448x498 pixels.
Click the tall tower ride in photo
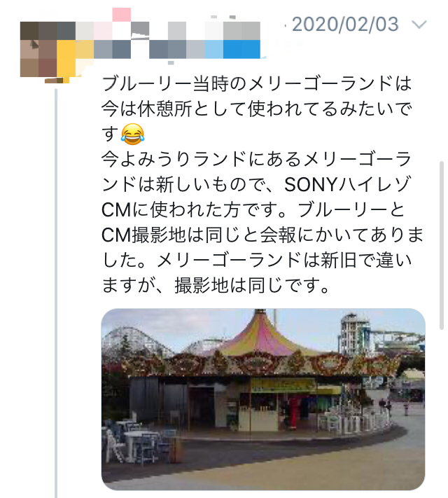click(x=355, y=332)
